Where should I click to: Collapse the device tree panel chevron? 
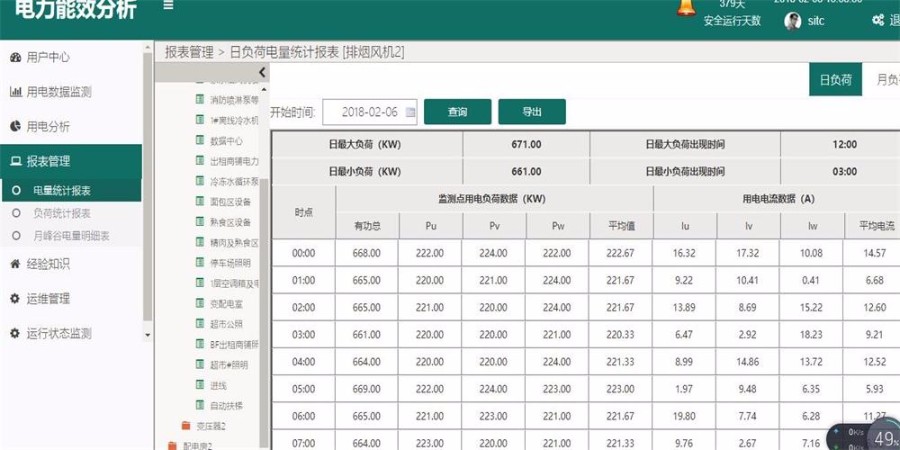pos(262,72)
